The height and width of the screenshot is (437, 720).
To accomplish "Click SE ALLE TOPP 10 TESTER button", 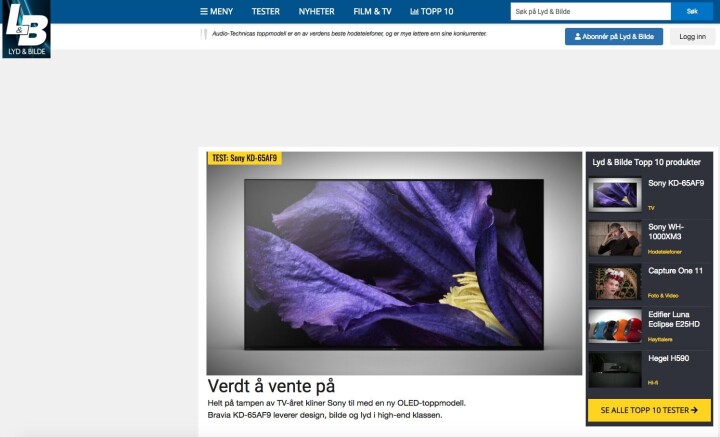I will 649,410.
